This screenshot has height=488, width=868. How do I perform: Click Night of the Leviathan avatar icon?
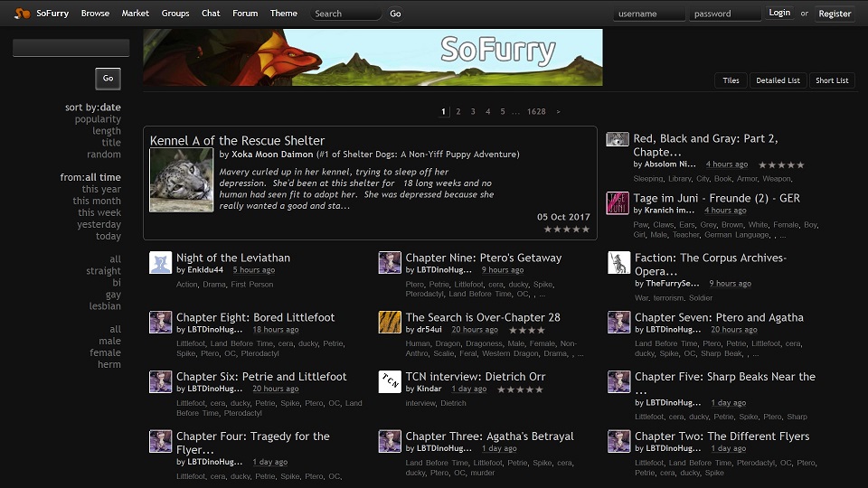coord(161,262)
